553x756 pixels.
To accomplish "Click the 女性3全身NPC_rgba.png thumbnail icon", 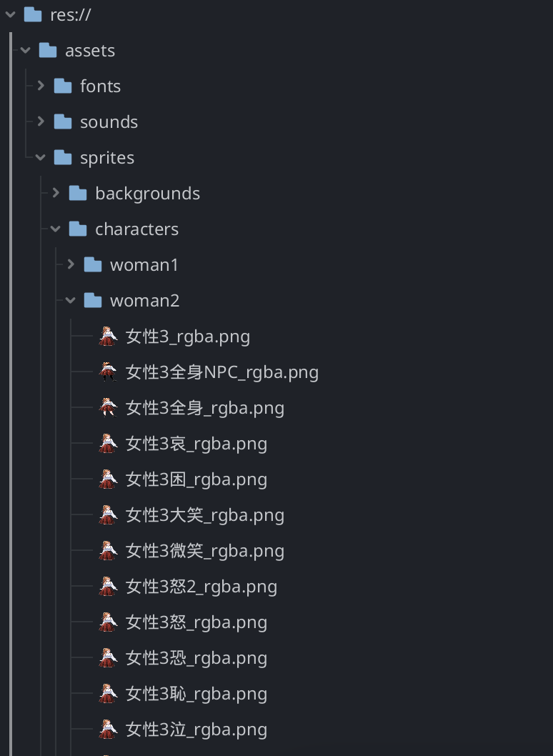I will [x=108, y=372].
